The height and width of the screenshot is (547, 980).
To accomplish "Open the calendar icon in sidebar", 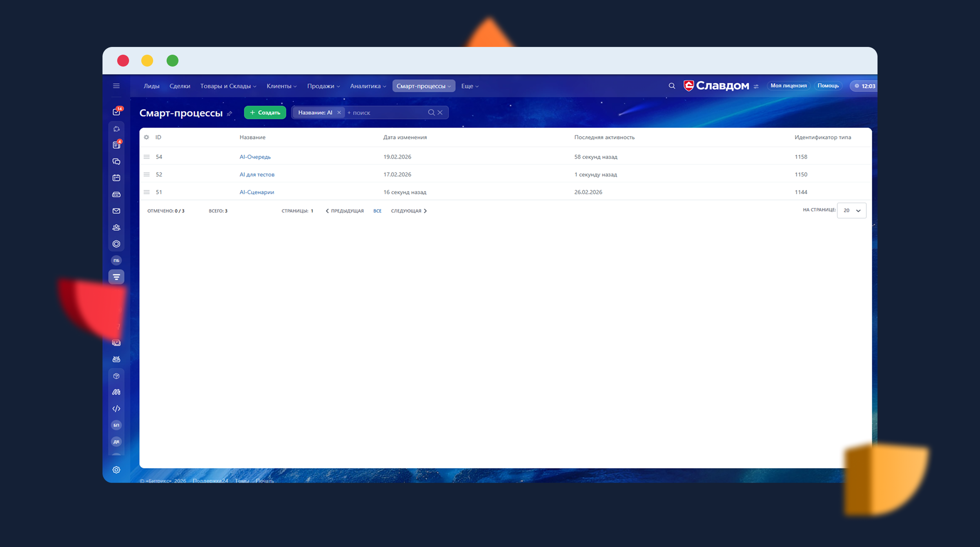I will click(116, 178).
